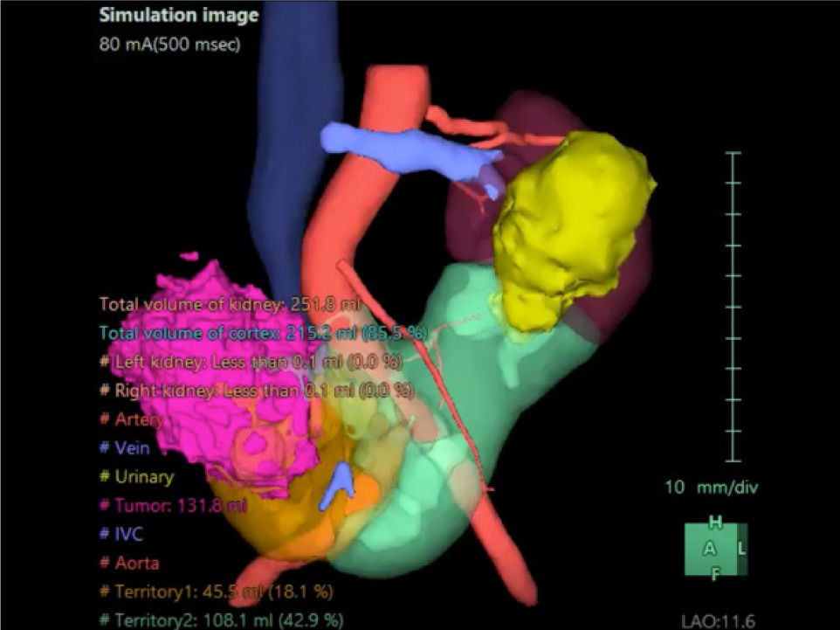The height and width of the screenshot is (630, 840).
Task: Toggle the '# Artery' legend entry
Action: [x=132, y=419]
